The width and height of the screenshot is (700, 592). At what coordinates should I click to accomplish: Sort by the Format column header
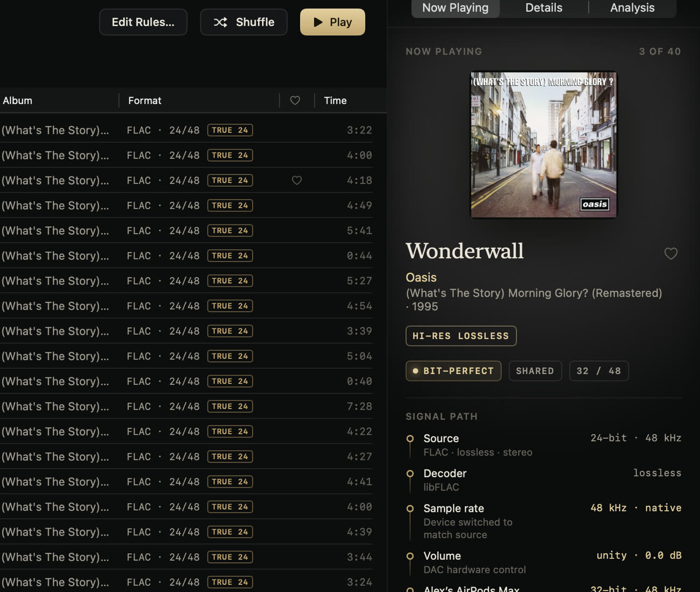pyautogui.click(x=145, y=101)
